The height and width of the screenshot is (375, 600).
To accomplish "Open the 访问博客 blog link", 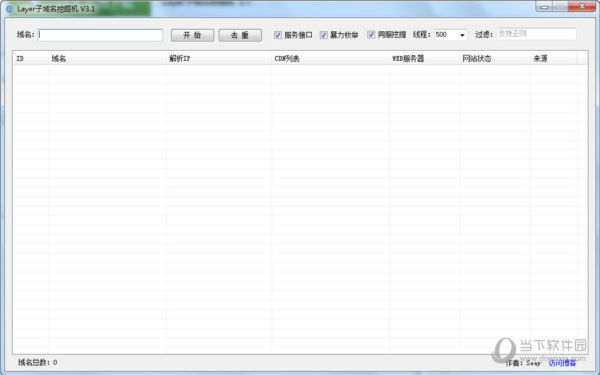I will (562, 363).
